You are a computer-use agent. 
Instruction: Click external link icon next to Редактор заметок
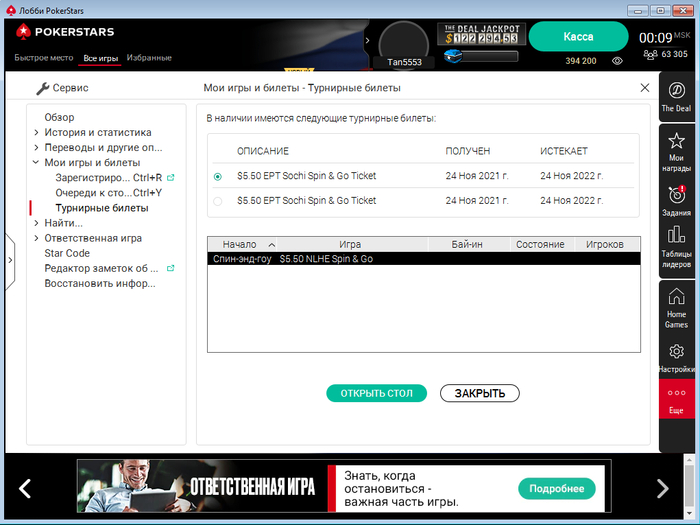pos(170,268)
